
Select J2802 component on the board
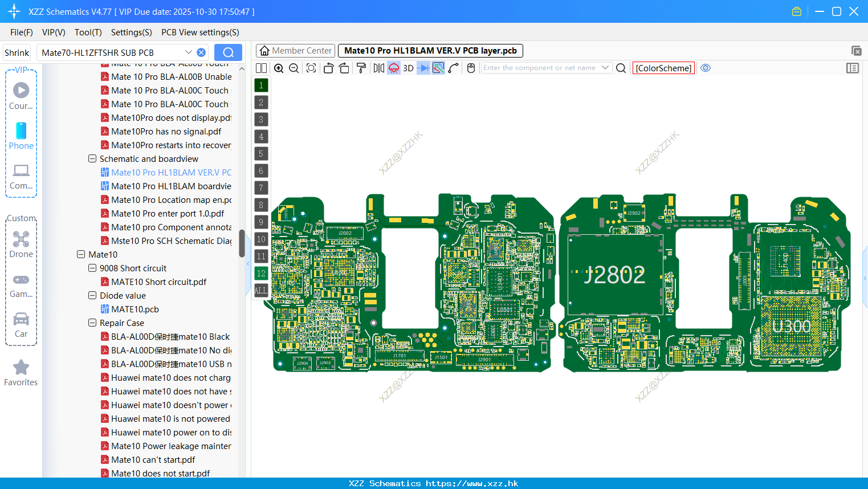615,275
